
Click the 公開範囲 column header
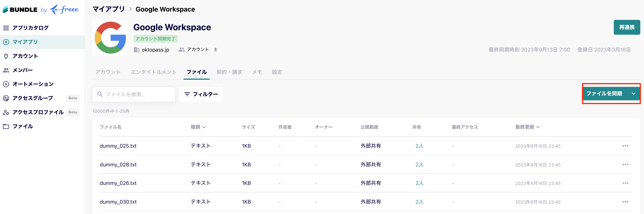pos(369,127)
